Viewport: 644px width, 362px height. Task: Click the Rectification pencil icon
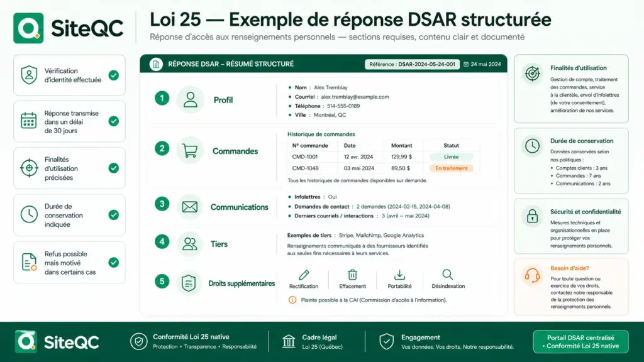pyautogui.click(x=304, y=275)
